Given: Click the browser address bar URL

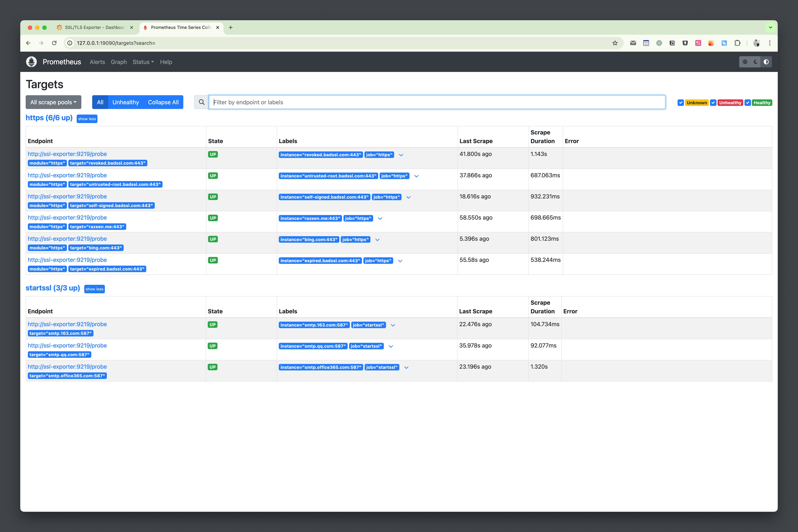Looking at the screenshot, I should [116, 43].
